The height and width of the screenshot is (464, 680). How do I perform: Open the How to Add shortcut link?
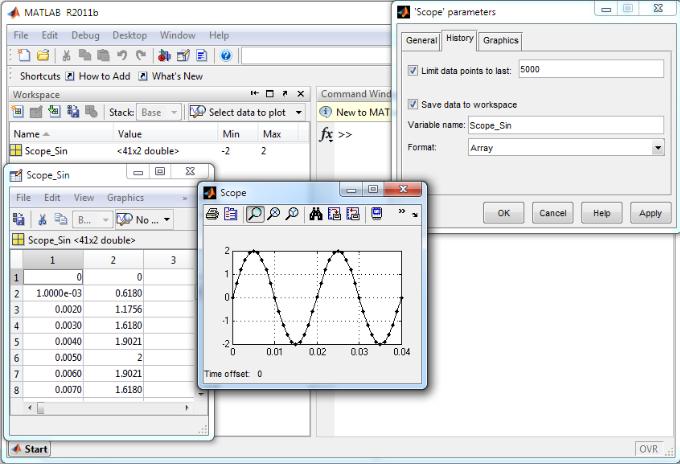98,76
